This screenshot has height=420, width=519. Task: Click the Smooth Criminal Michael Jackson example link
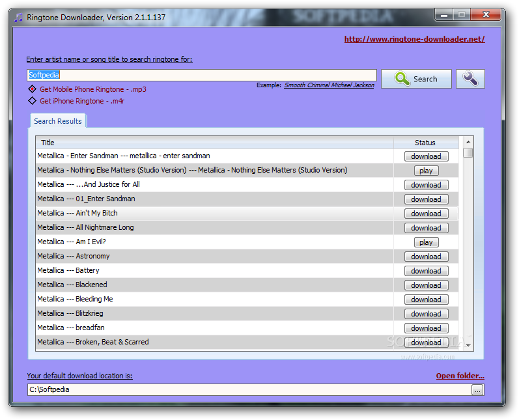pos(329,85)
